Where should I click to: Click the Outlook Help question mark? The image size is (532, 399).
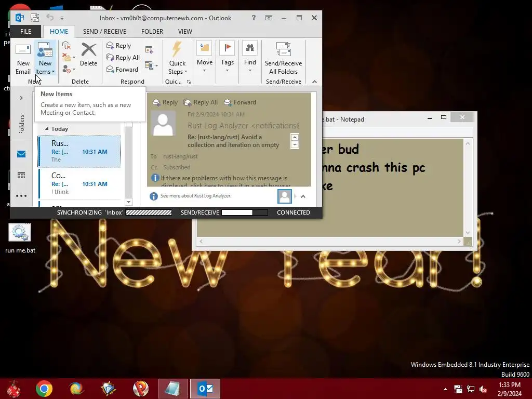254,18
